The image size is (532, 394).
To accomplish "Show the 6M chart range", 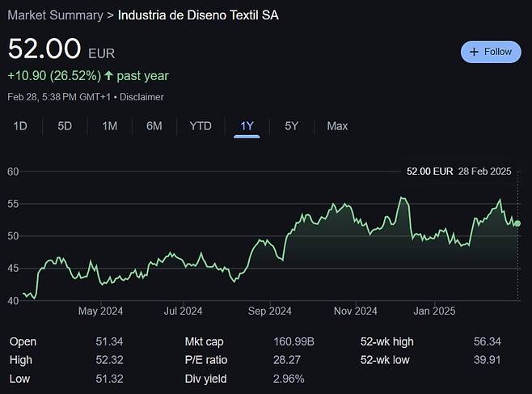I will [x=154, y=126].
